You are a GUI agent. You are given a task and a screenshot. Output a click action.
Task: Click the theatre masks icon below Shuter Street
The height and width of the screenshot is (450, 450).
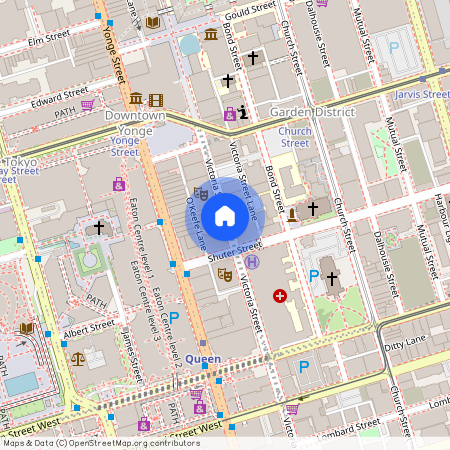(x=225, y=275)
